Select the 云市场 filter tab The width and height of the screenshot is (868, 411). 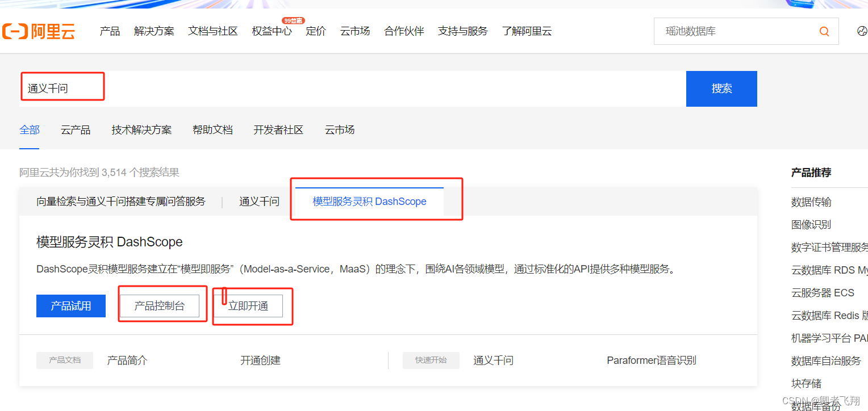click(340, 130)
